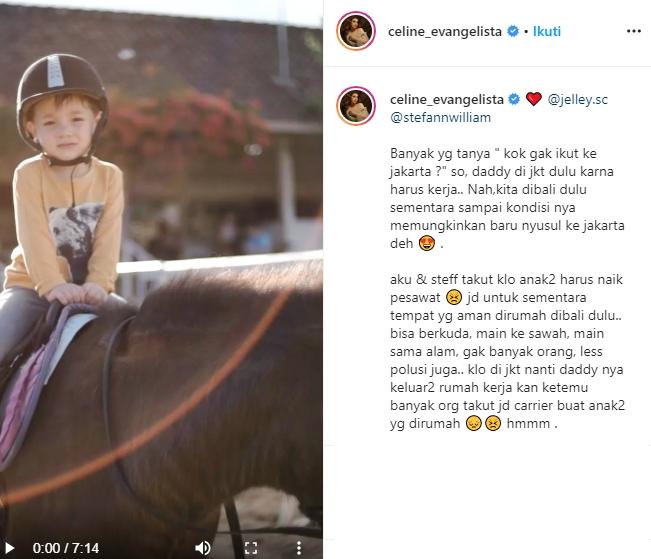Enter fullscreen mode on the video

pyautogui.click(x=251, y=548)
